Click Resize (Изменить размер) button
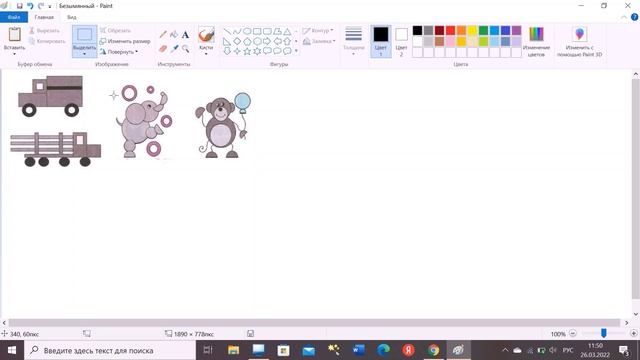Image resolution: width=640 pixels, height=360 pixels. [x=125, y=41]
